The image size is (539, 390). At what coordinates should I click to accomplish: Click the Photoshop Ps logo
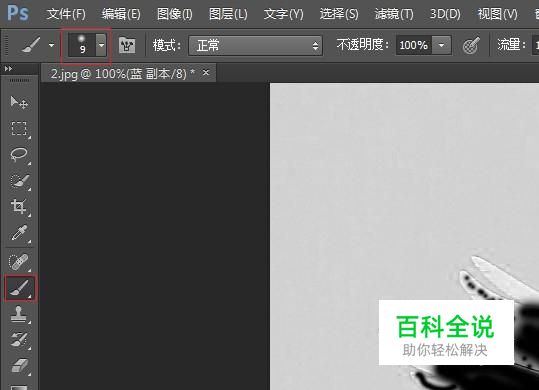tap(18, 13)
